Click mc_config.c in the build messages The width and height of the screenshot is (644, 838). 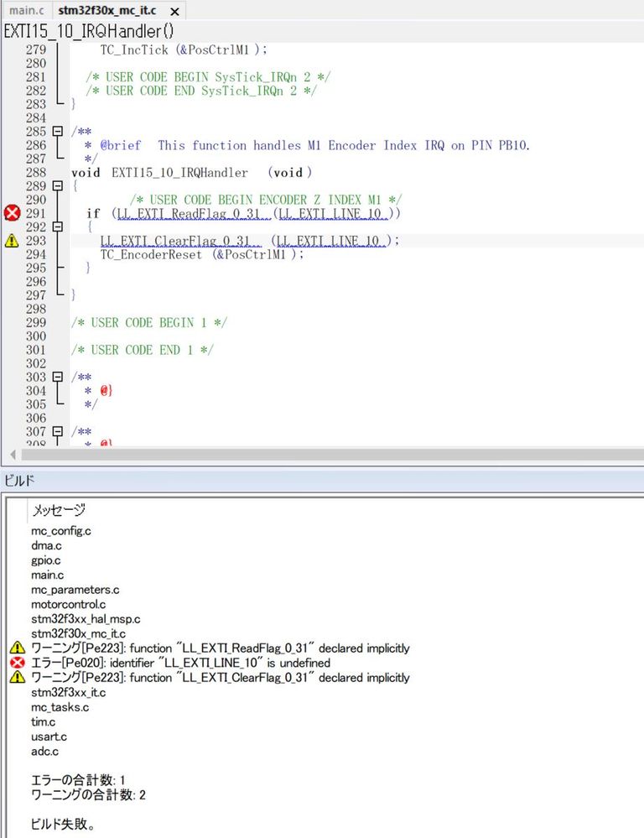61,531
